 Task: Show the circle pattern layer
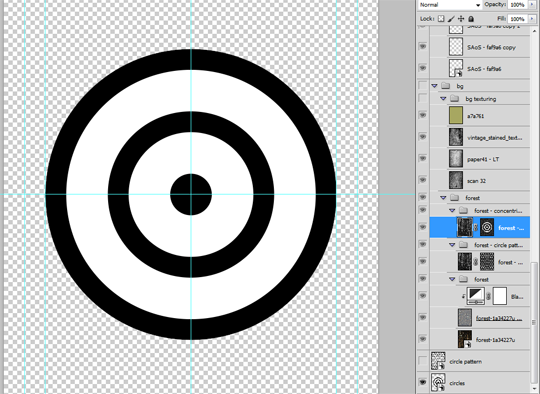tap(423, 361)
